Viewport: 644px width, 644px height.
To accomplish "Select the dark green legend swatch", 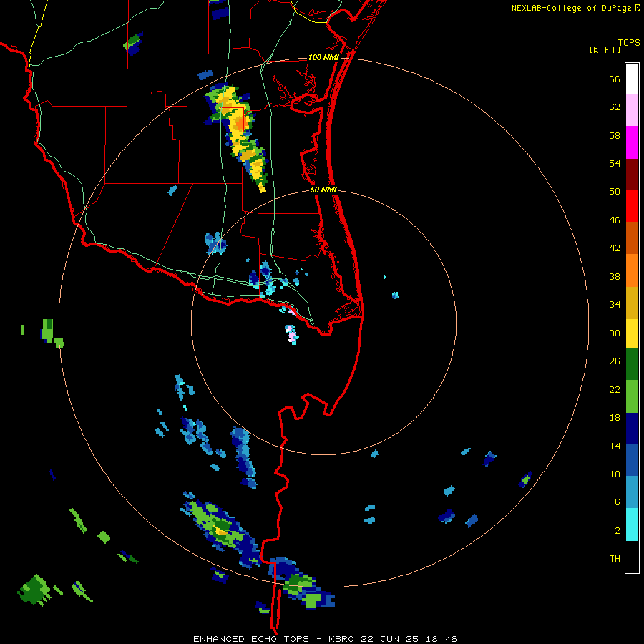I will 632,364.
